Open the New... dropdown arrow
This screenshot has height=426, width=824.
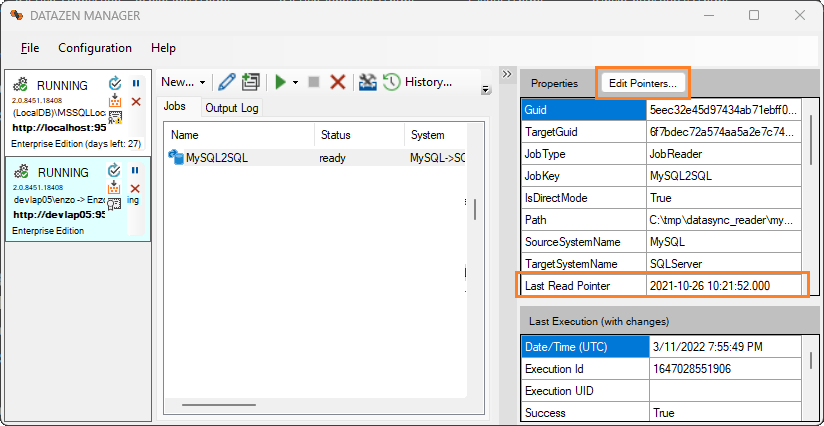point(202,83)
